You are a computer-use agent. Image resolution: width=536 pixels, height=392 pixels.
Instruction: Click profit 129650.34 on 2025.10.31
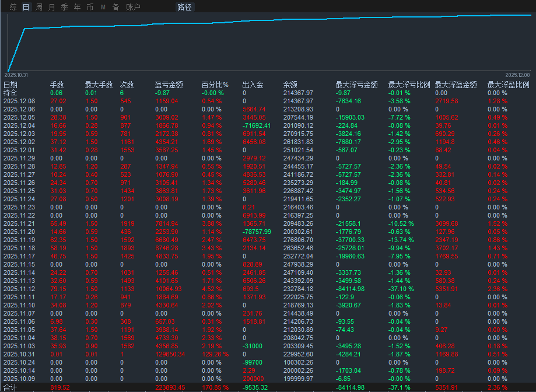click(x=170, y=355)
